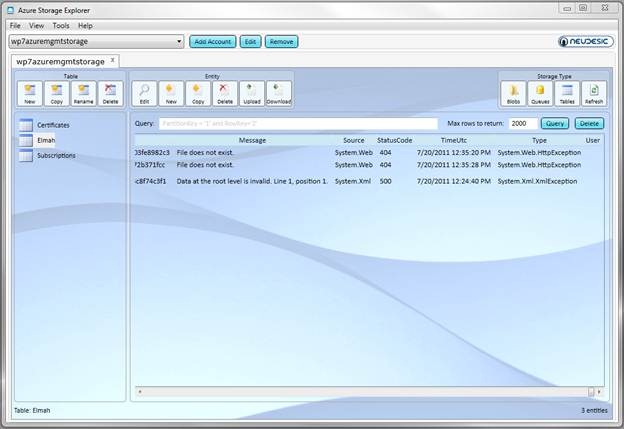The width and height of the screenshot is (624, 429).
Task: Click the Query text input field
Action: (298, 123)
